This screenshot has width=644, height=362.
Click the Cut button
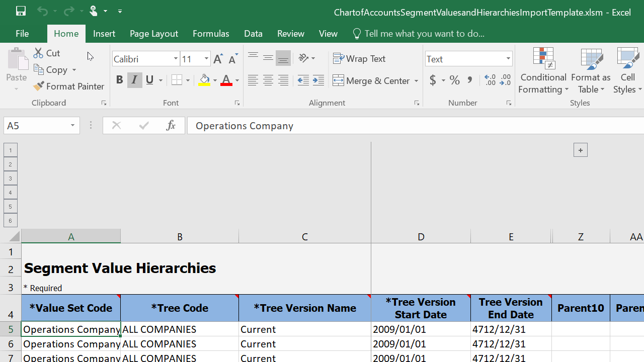tap(47, 53)
